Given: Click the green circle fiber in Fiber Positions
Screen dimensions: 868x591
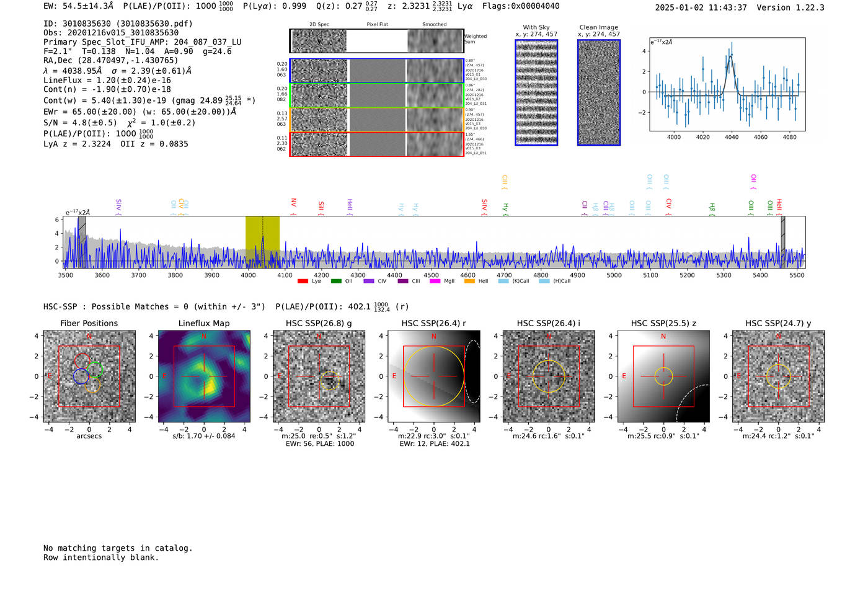Looking at the screenshot, I should pos(94,370).
